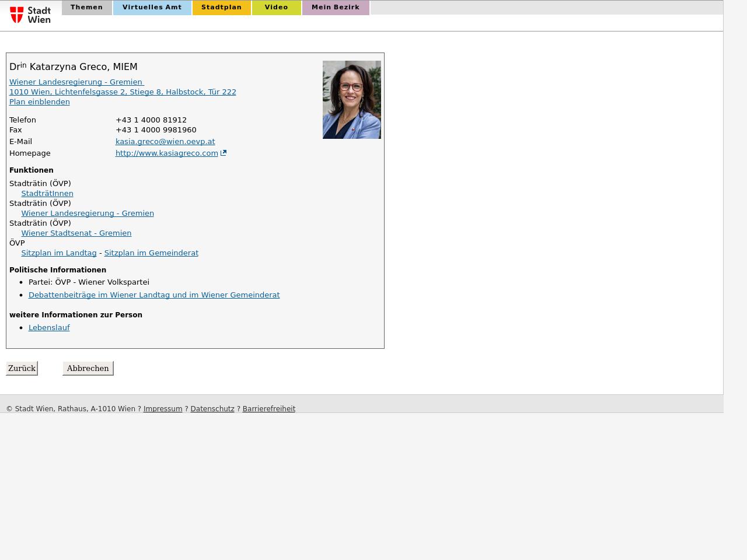Go to the Mein Bezirk tab
The width and height of the screenshot is (747, 560).
(x=336, y=8)
